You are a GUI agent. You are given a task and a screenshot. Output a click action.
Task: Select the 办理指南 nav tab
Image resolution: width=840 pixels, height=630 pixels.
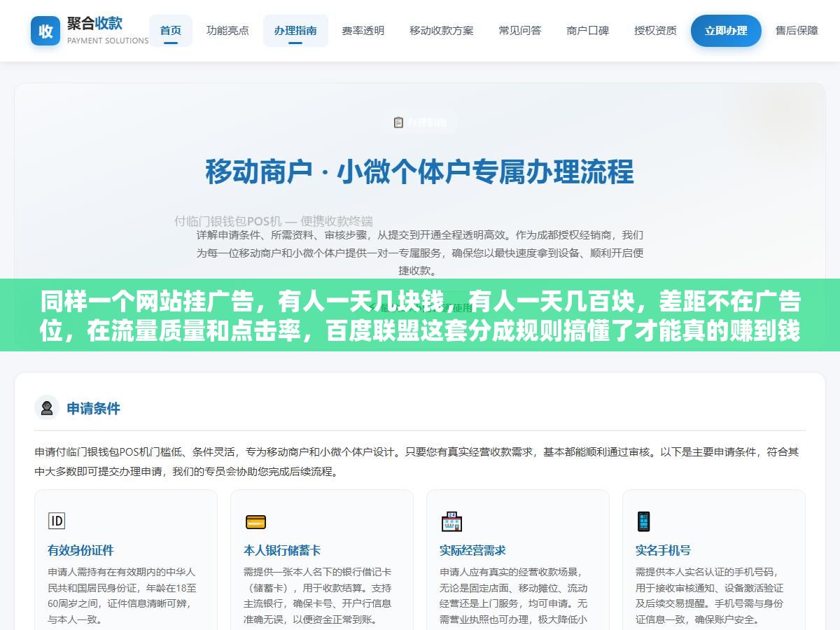pos(295,31)
